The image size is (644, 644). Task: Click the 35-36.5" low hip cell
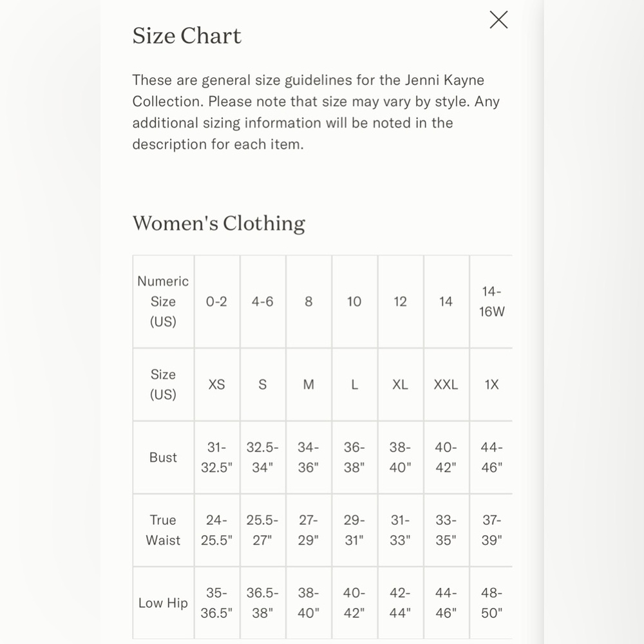click(x=216, y=603)
